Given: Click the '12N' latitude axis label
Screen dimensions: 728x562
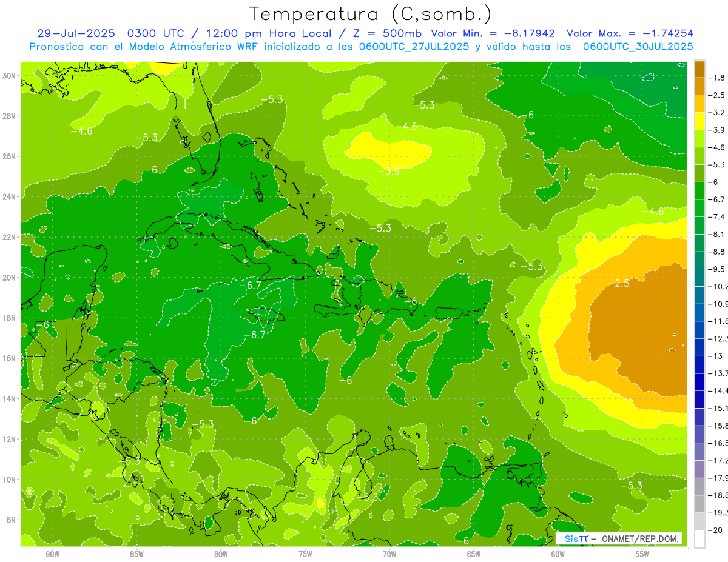Looking at the screenshot, I should tap(10, 439).
